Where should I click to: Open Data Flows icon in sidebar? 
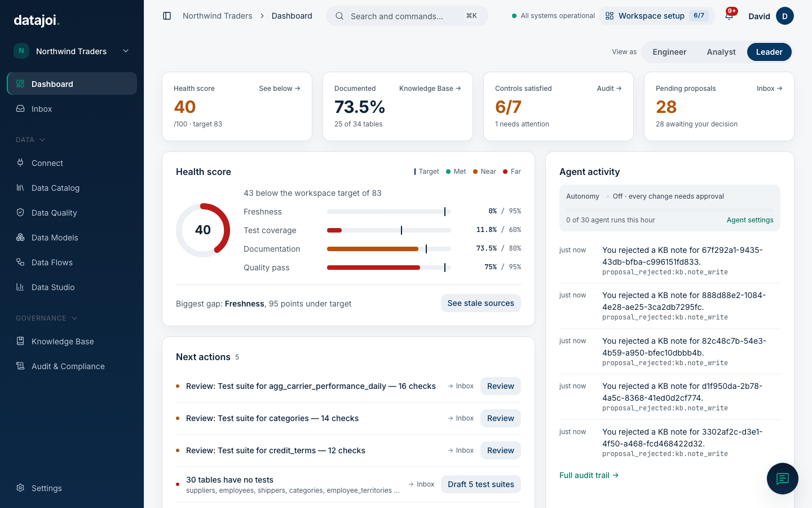click(x=20, y=262)
